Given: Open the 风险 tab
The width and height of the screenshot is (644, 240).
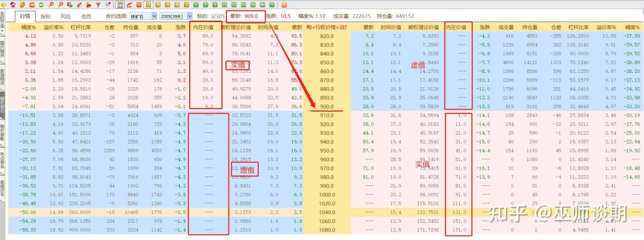Looking at the screenshot, I should point(65,16).
